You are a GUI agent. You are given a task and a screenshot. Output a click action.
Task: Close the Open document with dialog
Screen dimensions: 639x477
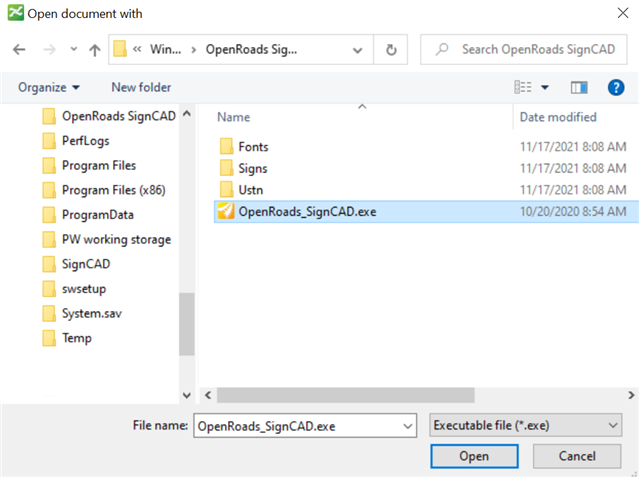pos(623,13)
